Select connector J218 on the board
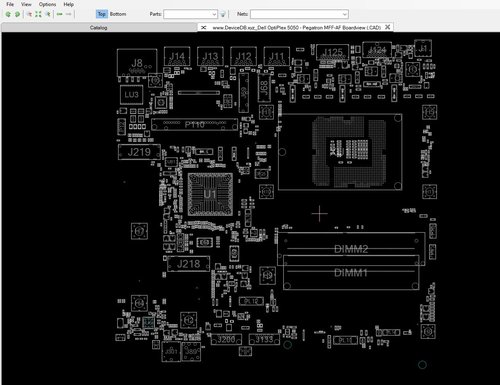Screen dimensions: 500x385 coord(188,264)
